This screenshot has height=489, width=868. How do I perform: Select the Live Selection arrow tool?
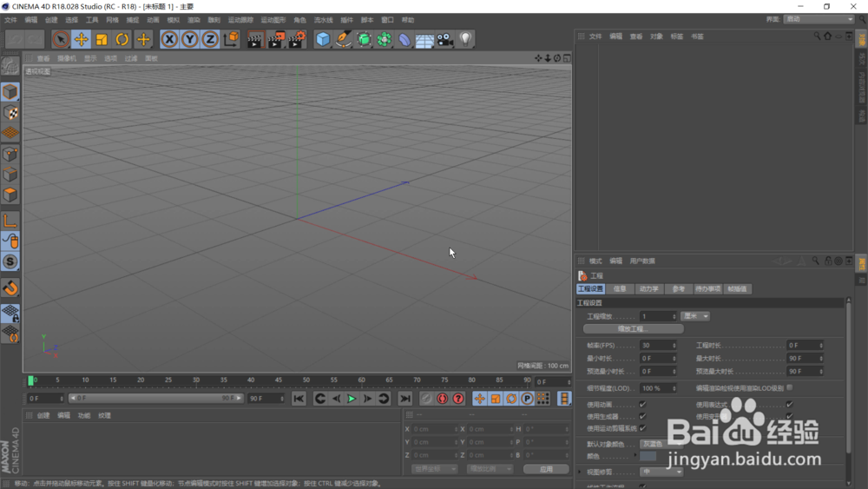[x=61, y=39]
